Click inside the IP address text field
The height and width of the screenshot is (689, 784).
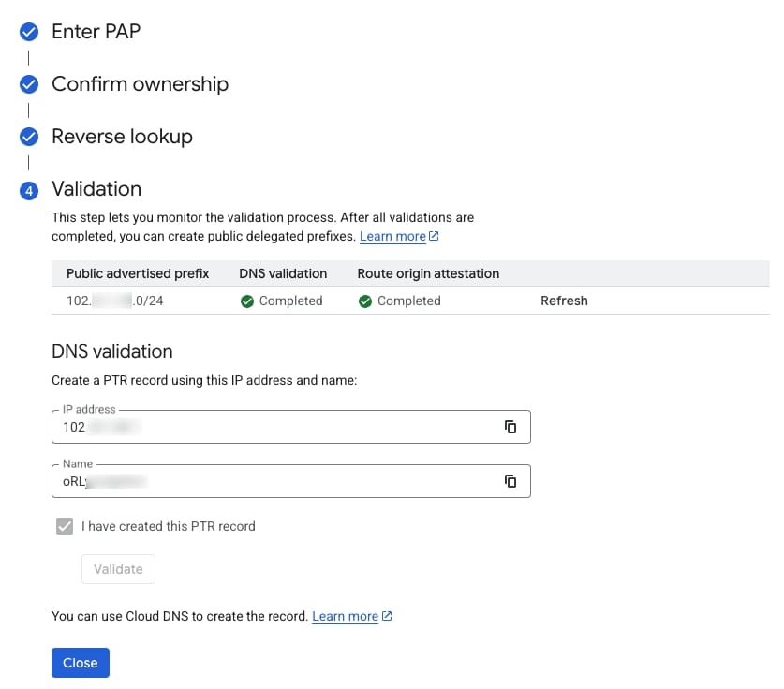281,427
